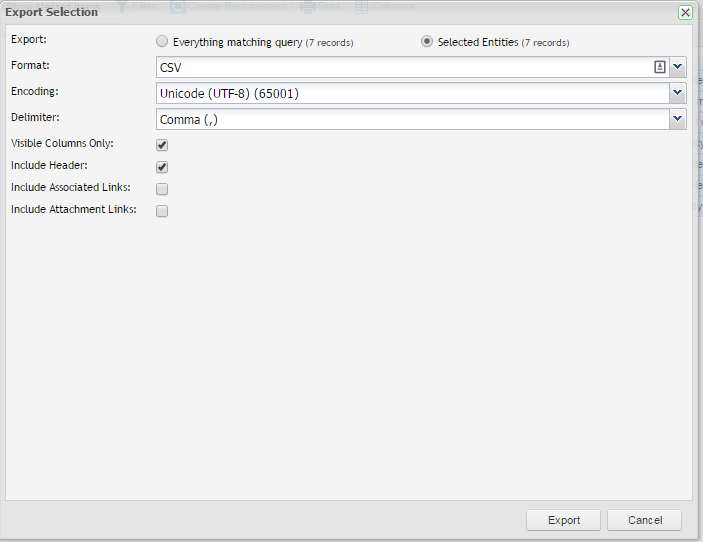703x542 pixels.
Task: Close the Export Selection dialog
Action: (x=685, y=12)
